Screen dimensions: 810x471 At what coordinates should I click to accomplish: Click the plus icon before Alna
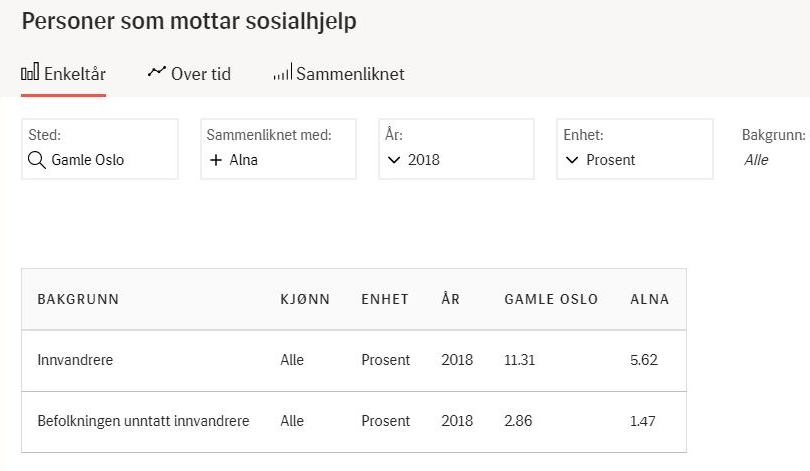click(215, 160)
